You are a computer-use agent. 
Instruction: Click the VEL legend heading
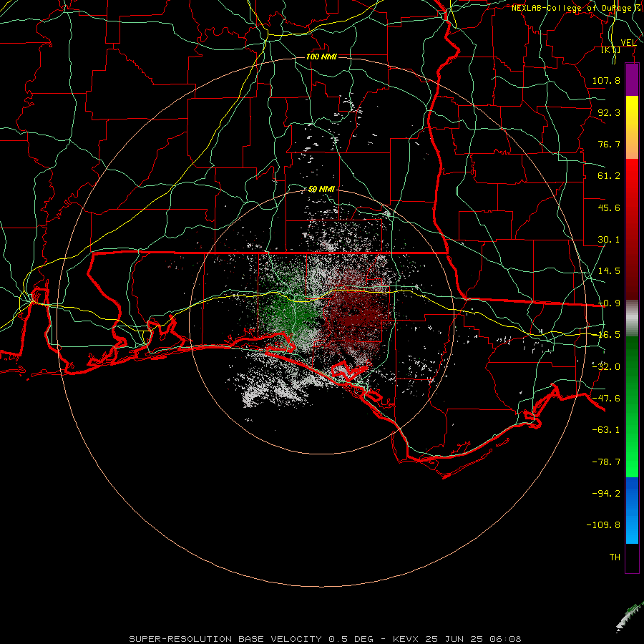(628, 43)
